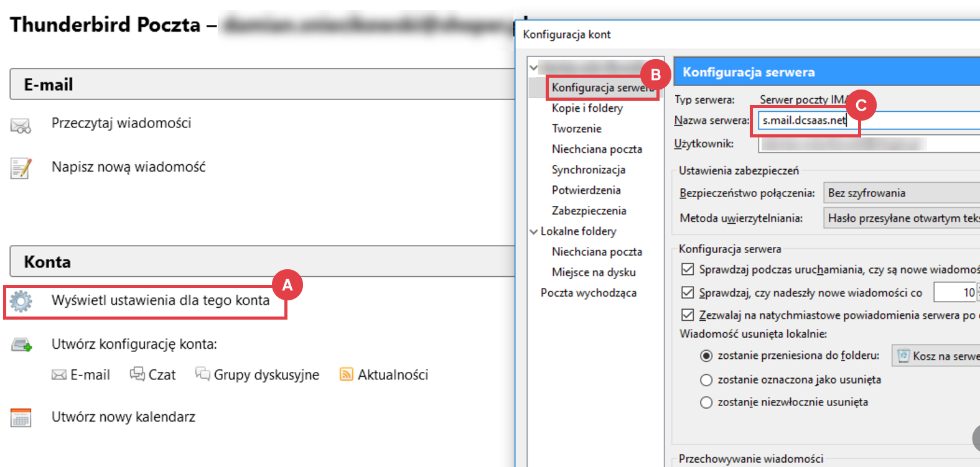Viewport: 980px width, 467px height.
Task: Create new Czat account link
Action: [x=162, y=375]
